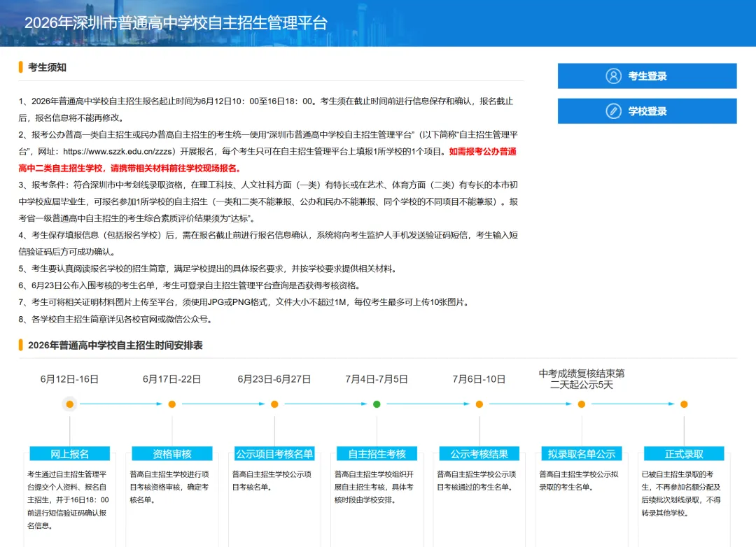The image size is (756, 547).
Task: Click the 6月17日-22日 date label
Action: coord(172,379)
